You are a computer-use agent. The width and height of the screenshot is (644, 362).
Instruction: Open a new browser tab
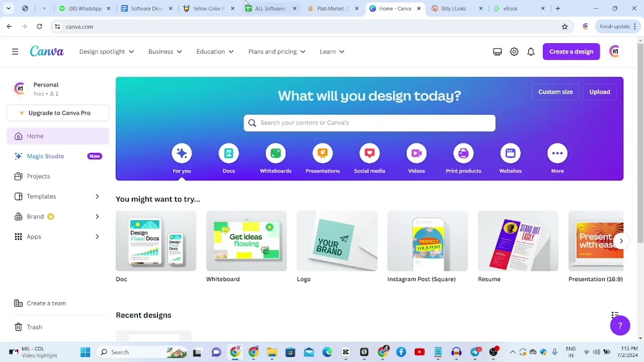557,9
